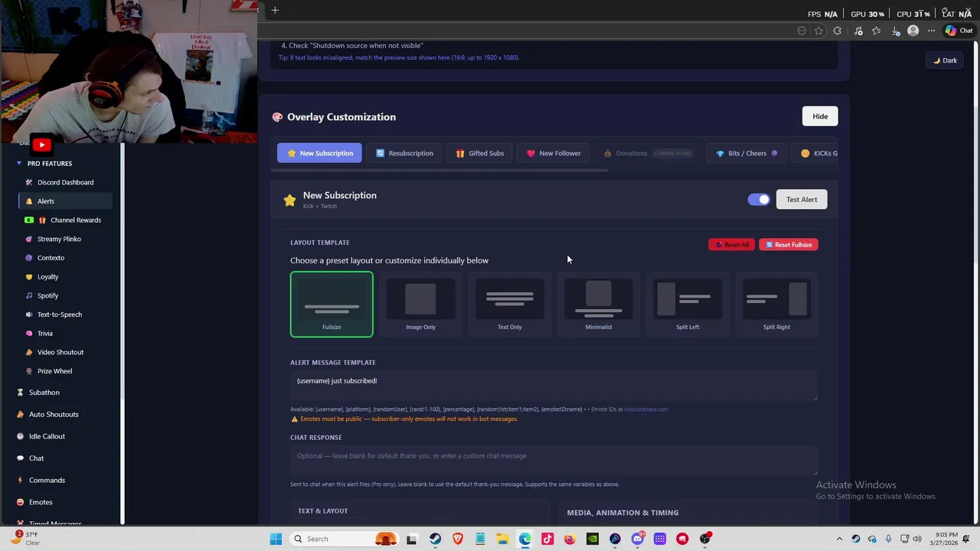Viewport: 980px width, 551px height.
Task: Click the Reset Fullsize button
Action: click(x=789, y=245)
